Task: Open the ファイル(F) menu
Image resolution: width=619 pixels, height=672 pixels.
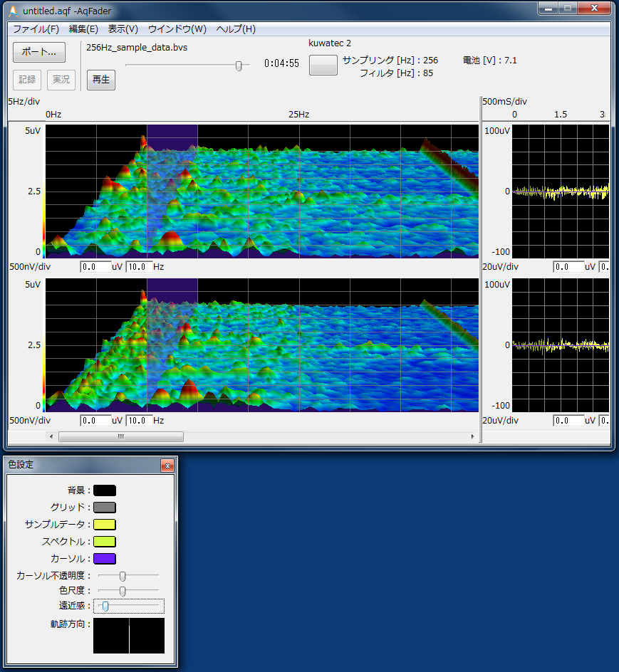Action: pos(36,29)
